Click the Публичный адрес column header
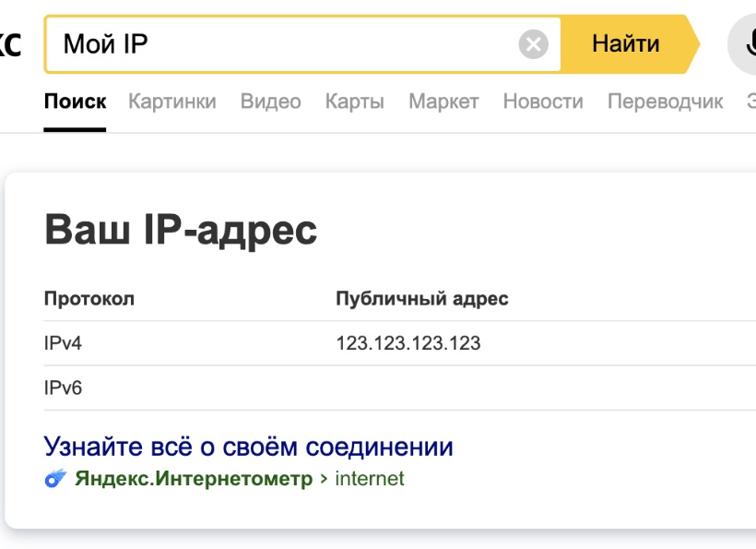Image resolution: width=756 pixels, height=549 pixels. click(422, 299)
